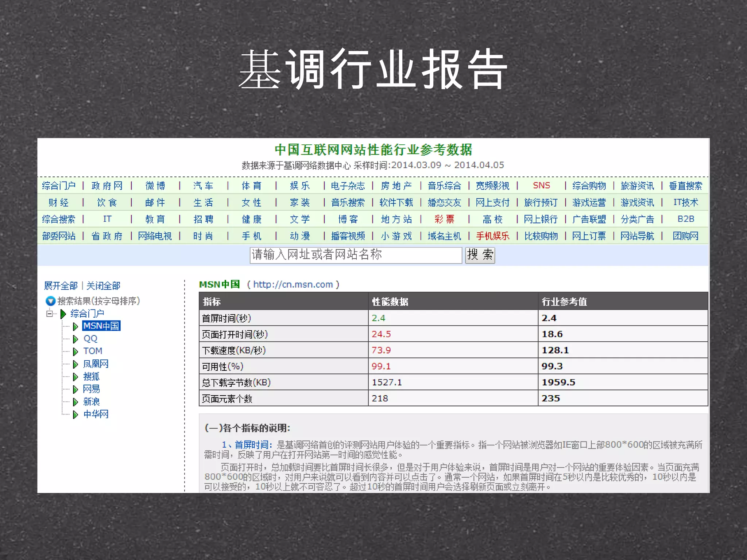This screenshot has width=747, height=560.
Task: Click the 73.9 download speed value
Action: click(381, 350)
